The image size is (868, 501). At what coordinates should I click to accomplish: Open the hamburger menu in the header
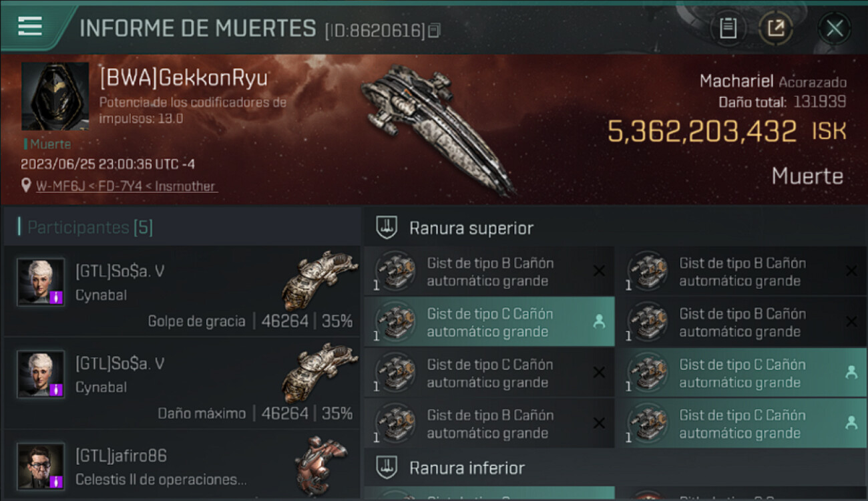(30, 27)
